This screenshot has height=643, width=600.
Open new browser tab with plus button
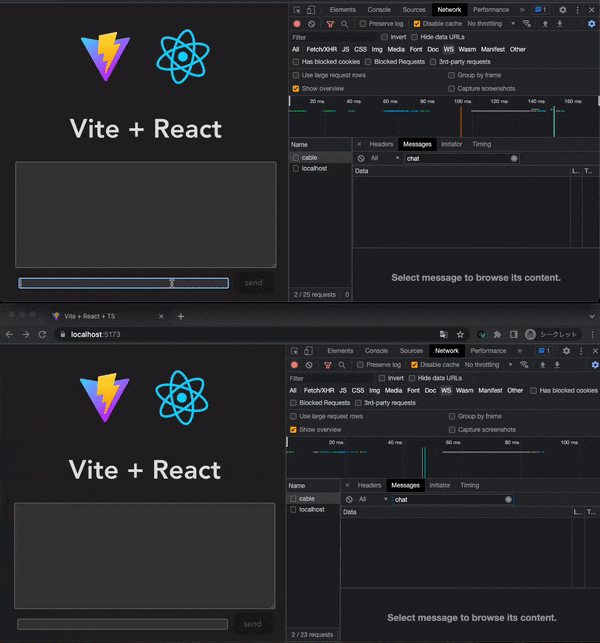point(181,317)
